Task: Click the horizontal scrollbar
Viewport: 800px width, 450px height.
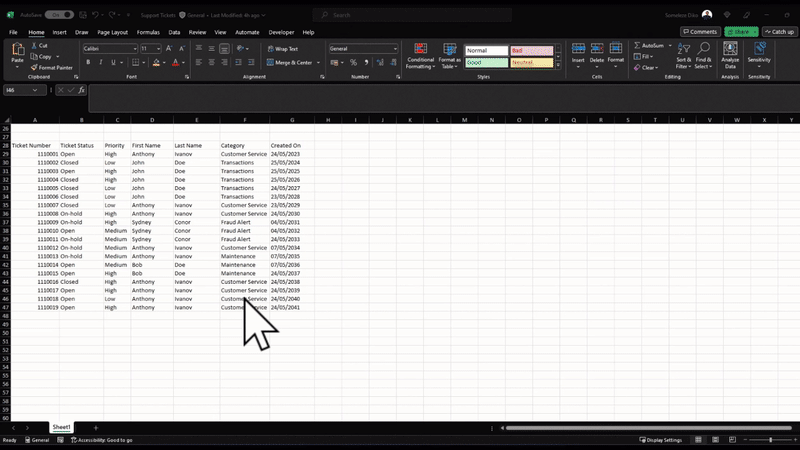Action: pyautogui.click(x=648, y=428)
